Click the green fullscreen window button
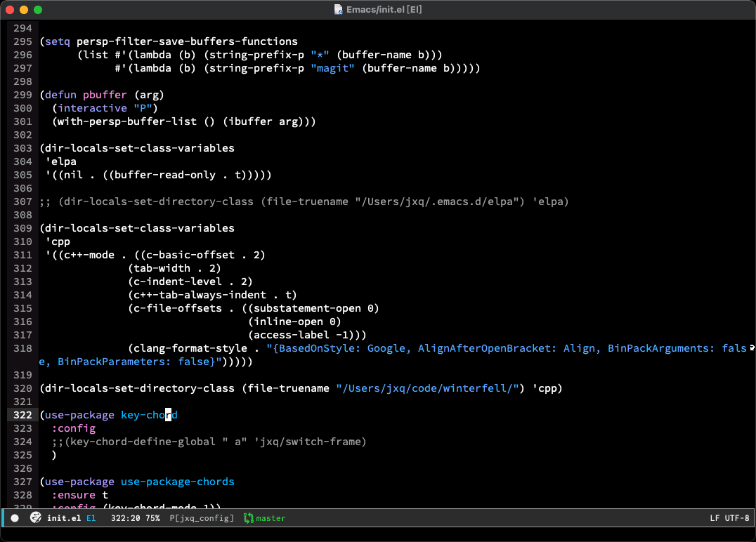The height and width of the screenshot is (542, 756). tap(38, 10)
